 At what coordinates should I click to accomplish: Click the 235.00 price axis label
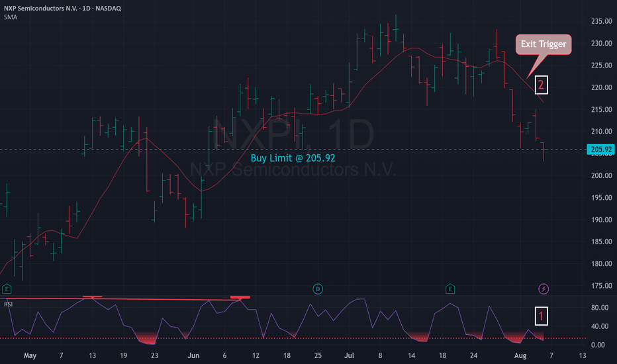tap(601, 21)
